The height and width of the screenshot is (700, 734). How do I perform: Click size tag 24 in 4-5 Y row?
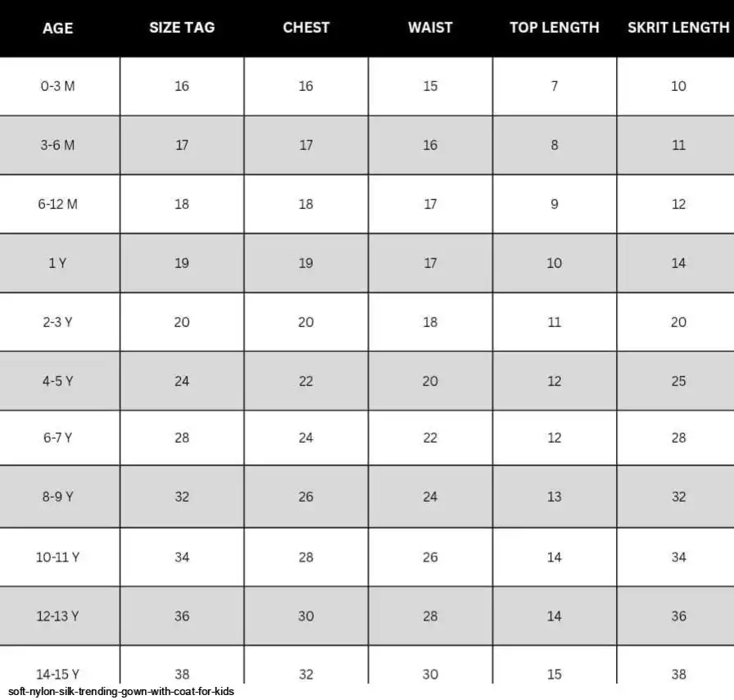click(x=182, y=381)
